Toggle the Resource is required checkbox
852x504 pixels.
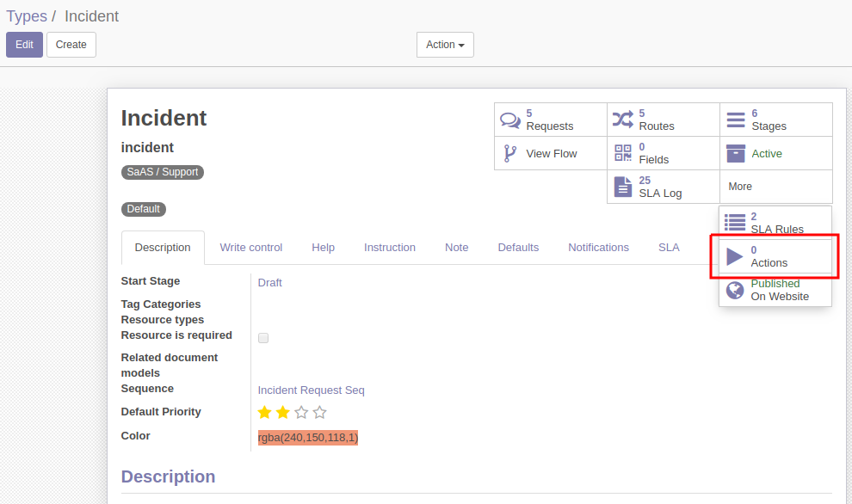(263, 337)
